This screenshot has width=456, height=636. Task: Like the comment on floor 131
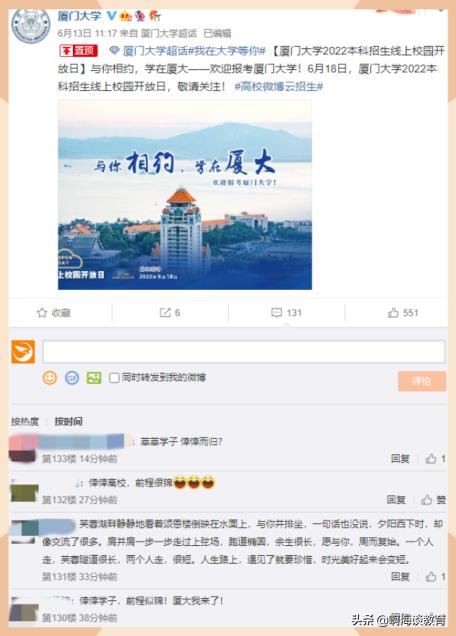click(x=431, y=576)
